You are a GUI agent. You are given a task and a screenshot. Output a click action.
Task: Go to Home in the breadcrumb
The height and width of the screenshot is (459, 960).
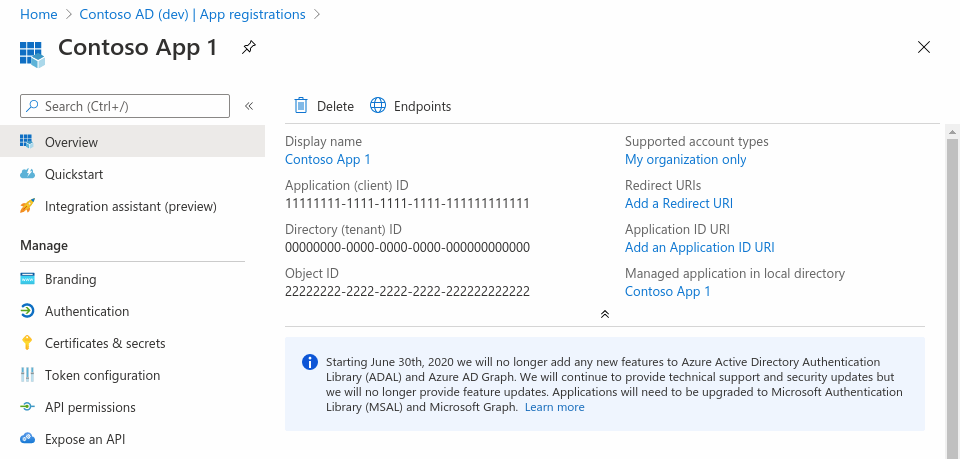click(x=38, y=14)
